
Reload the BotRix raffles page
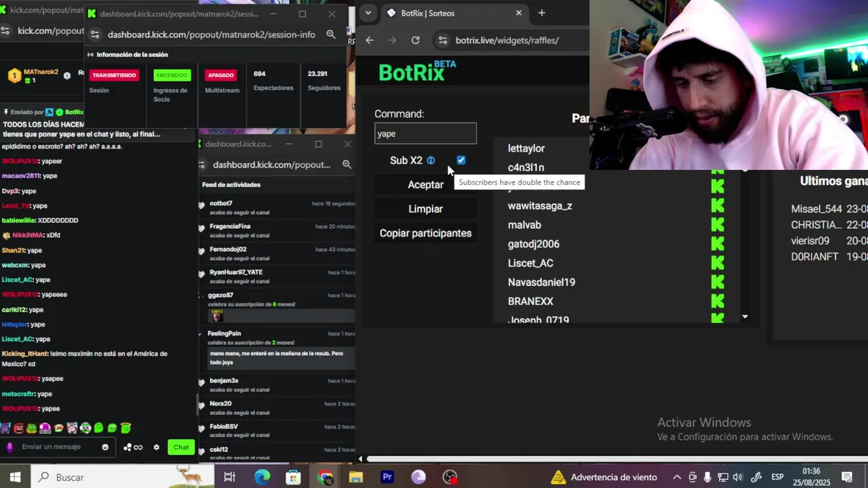pyautogui.click(x=416, y=40)
